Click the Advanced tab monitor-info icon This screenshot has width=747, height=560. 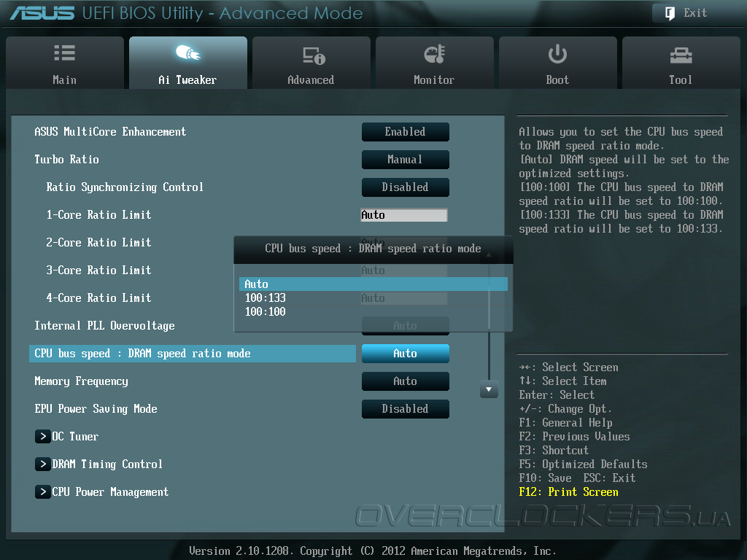coord(314,55)
